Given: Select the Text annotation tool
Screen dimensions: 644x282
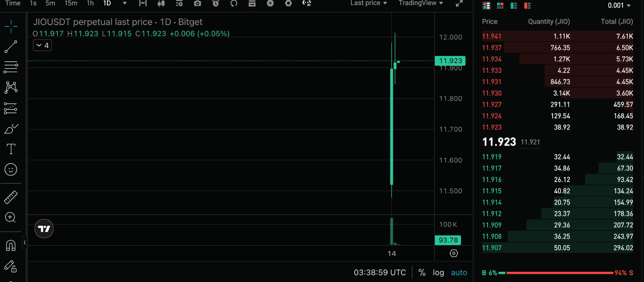Looking at the screenshot, I should coord(11,149).
